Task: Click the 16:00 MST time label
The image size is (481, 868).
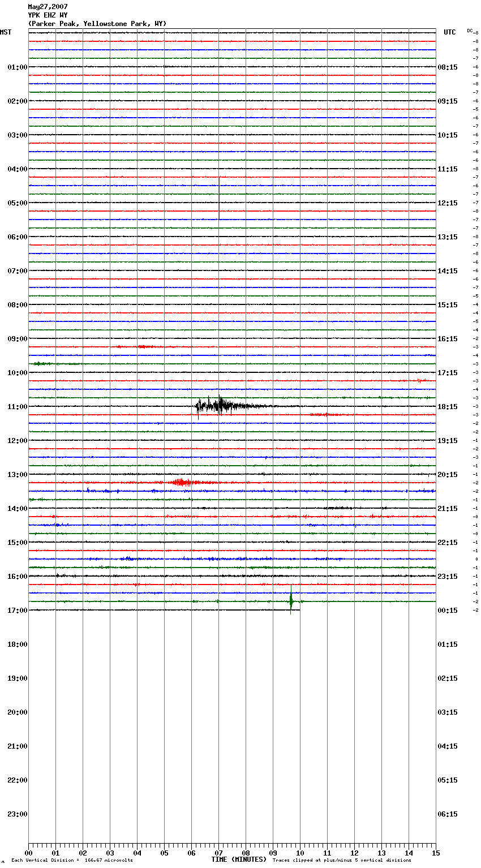Action: click(18, 577)
